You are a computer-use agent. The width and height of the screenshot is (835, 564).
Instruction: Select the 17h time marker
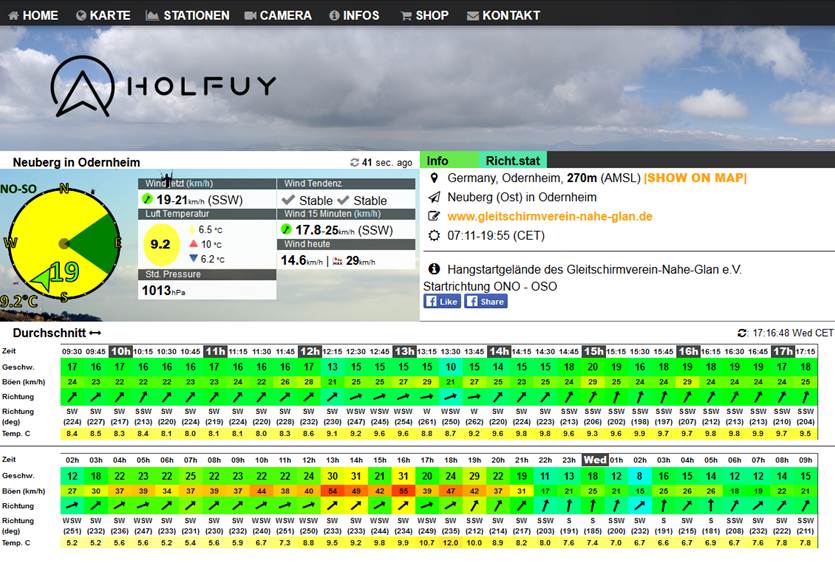[783, 351]
